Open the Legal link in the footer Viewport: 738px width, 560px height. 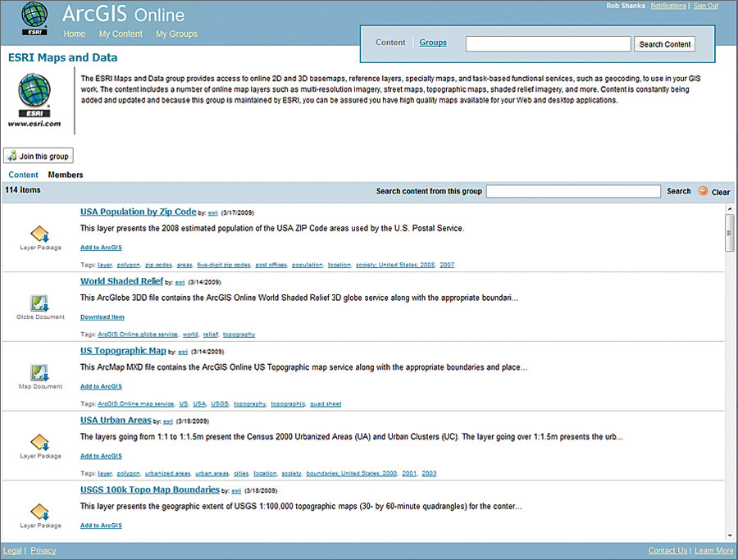click(x=12, y=551)
